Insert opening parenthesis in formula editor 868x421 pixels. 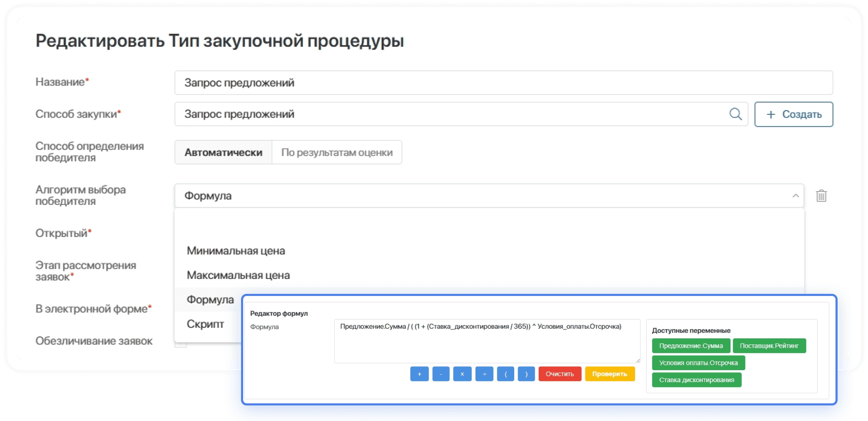click(506, 374)
